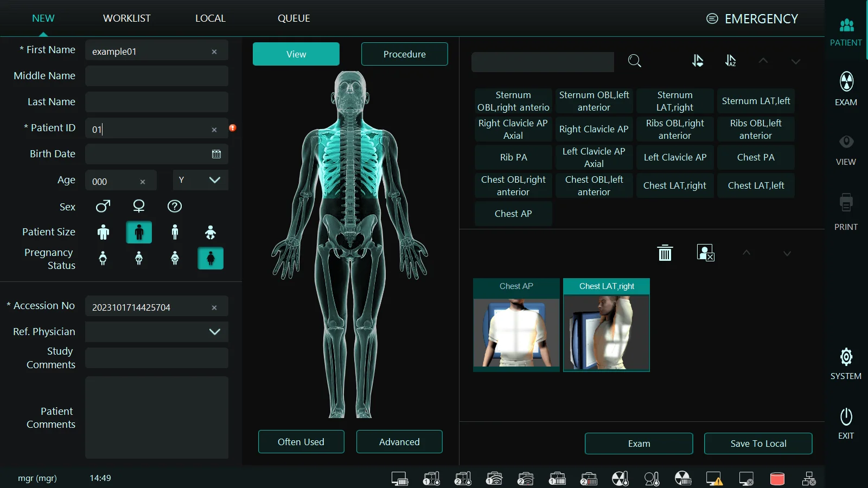Sort procedures by favorites icon
The image size is (868, 488).
698,61
